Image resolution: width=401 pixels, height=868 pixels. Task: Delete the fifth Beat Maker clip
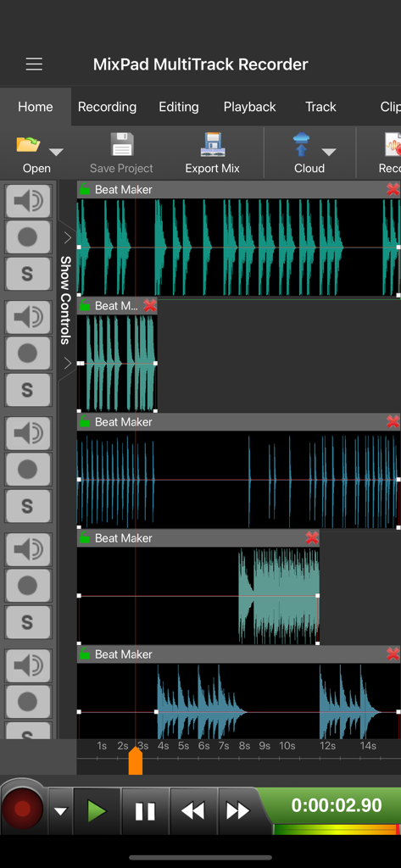click(393, 654)
